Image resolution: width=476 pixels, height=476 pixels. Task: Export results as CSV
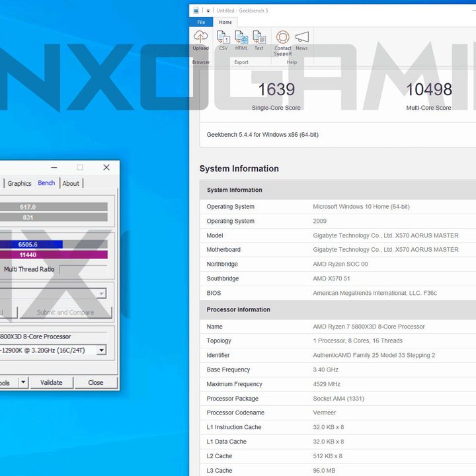click(x=223, y=40)
